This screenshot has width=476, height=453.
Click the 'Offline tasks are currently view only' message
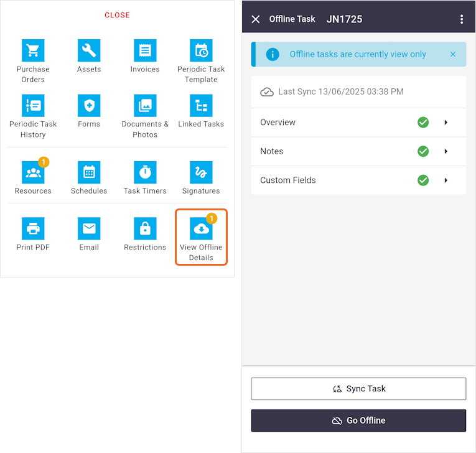click(x=358, y=54)
